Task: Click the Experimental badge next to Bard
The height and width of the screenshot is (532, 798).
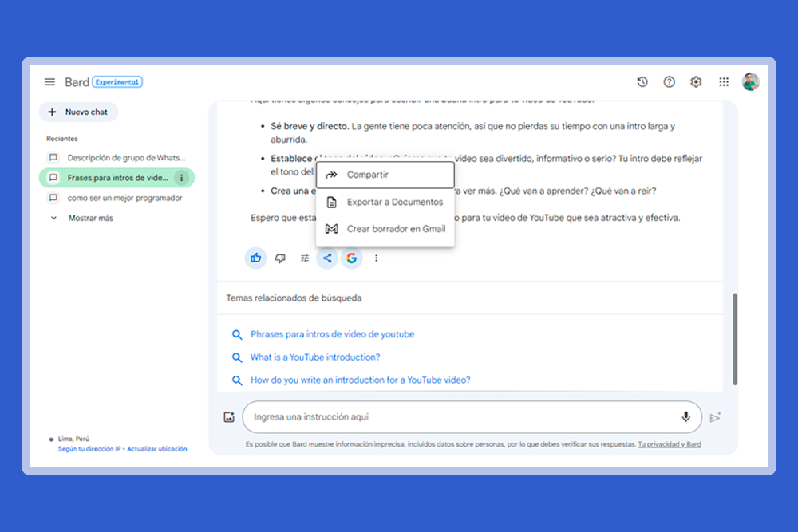Action: pyautogui.click(x=117, y=82)
